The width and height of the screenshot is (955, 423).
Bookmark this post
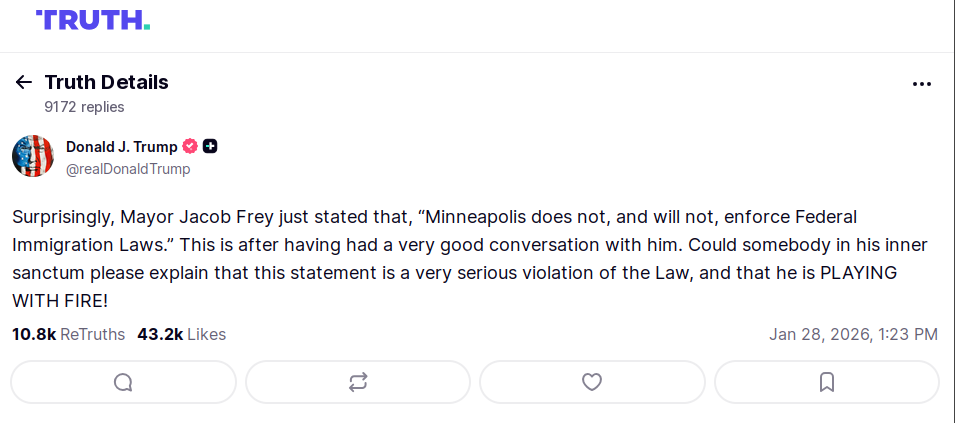pos(827,382)
